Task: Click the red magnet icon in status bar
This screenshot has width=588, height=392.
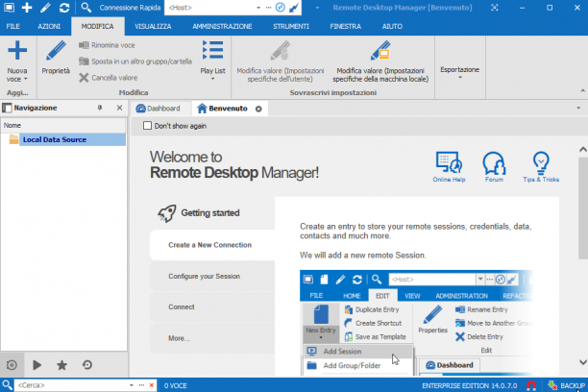Action: coord(531,385)
